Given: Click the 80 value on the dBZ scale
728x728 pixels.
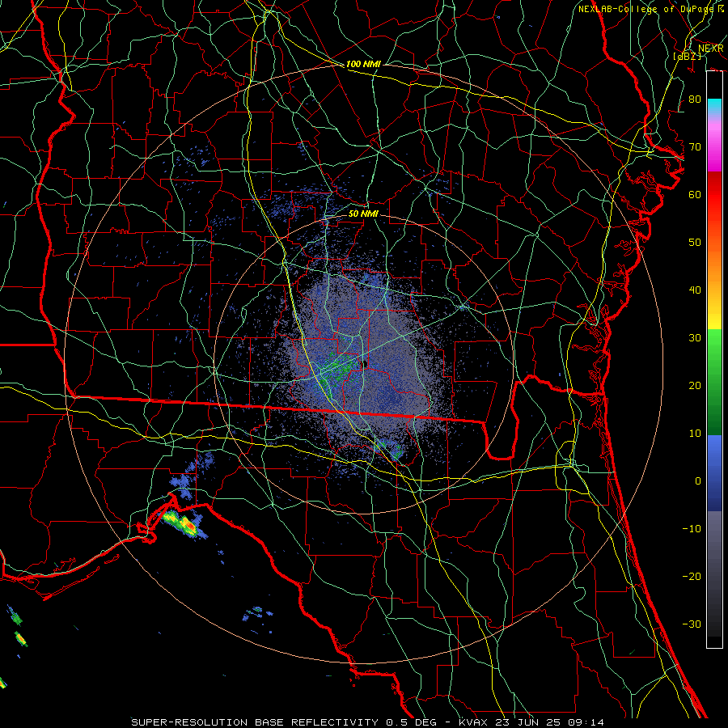Looking at the screenshot, I should pyautogui.click(x=695, y=99).
